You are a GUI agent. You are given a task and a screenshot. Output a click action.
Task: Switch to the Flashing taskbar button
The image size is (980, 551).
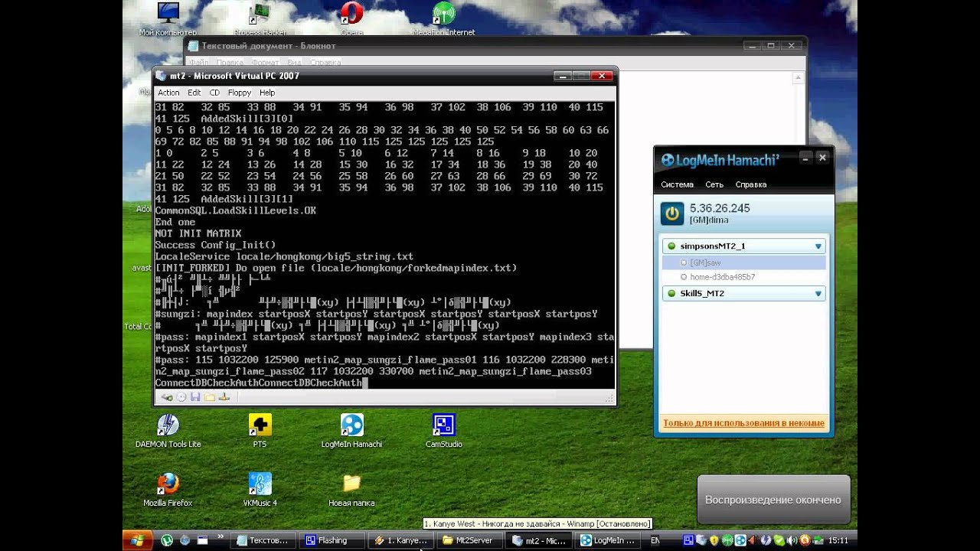[x=333, y=540]
